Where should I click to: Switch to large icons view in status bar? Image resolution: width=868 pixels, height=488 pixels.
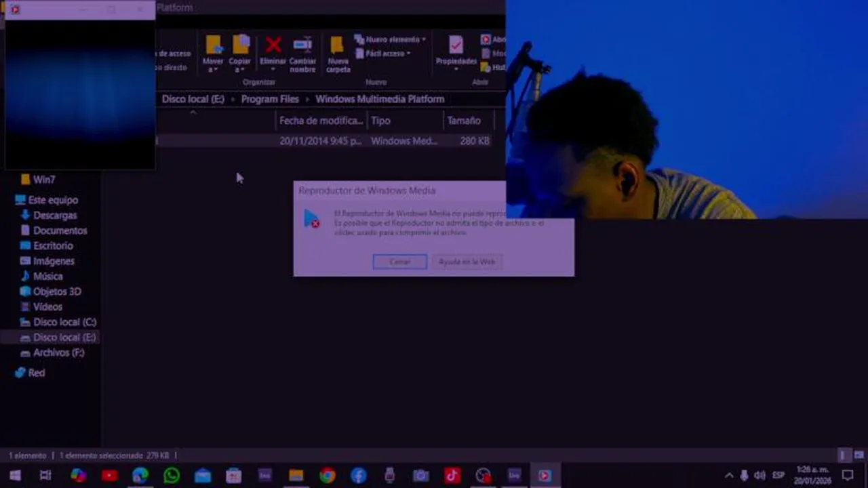(859, 455)
